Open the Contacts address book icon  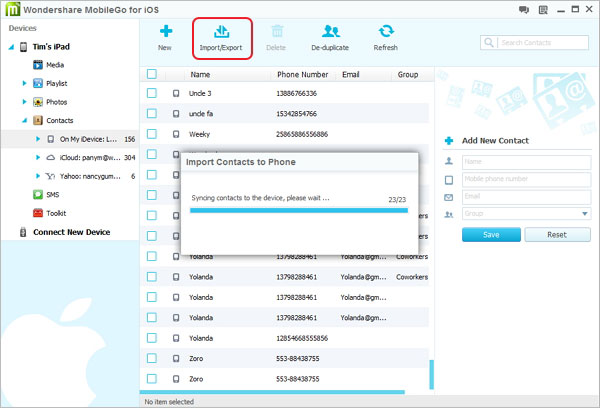point(38,120)
